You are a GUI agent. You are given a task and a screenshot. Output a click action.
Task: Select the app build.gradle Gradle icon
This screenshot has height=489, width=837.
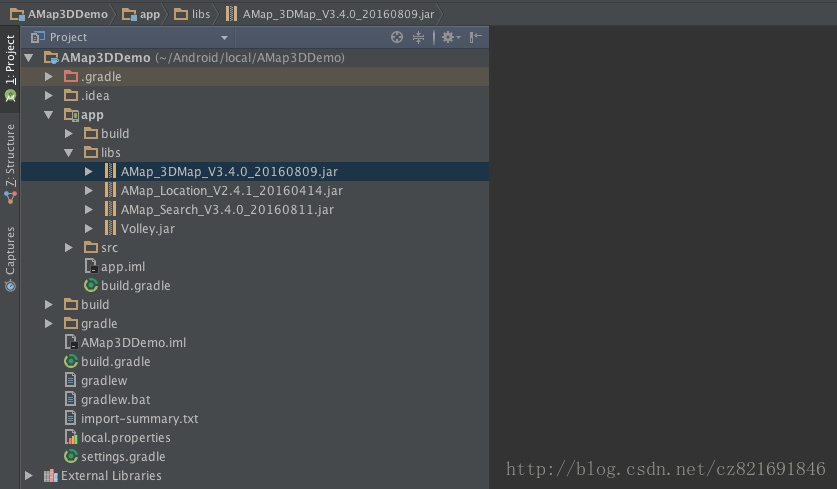(91, 285)
